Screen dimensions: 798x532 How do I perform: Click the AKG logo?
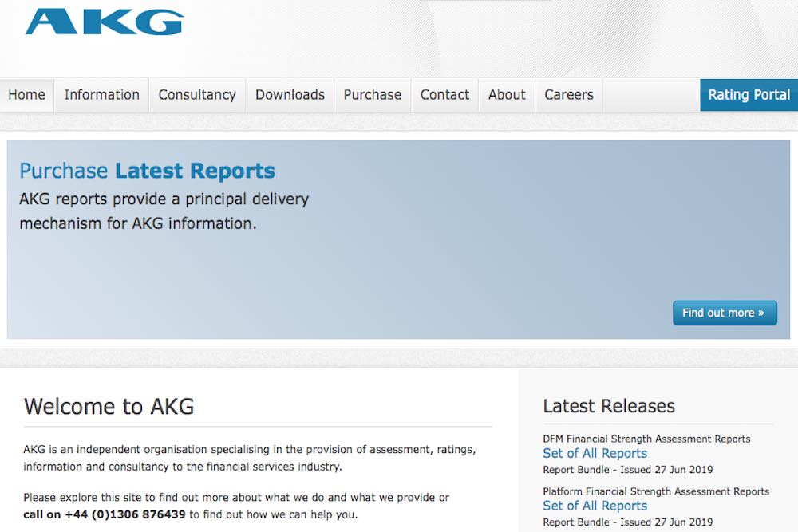click(105, 22)
